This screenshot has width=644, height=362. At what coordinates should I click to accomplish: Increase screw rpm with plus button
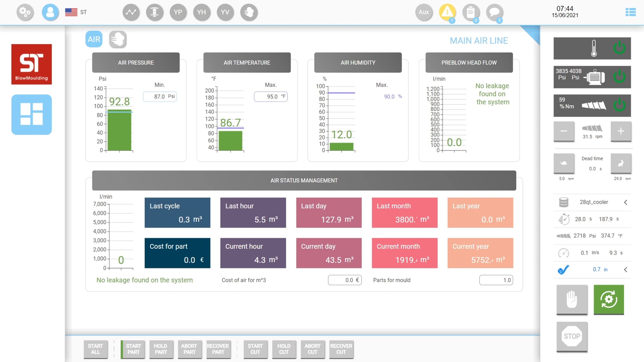click(x=620, y=131)
